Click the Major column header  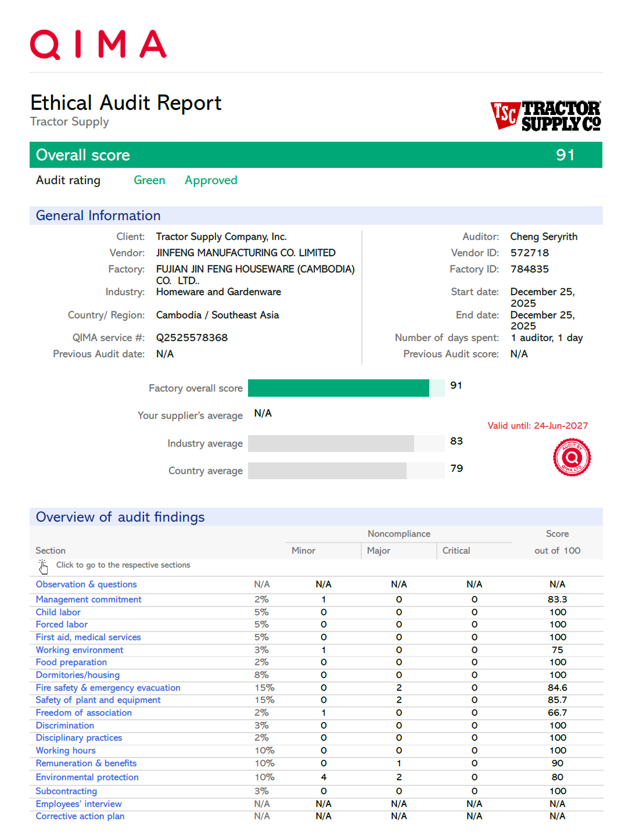pyautogui.click(x=379, y=551)
